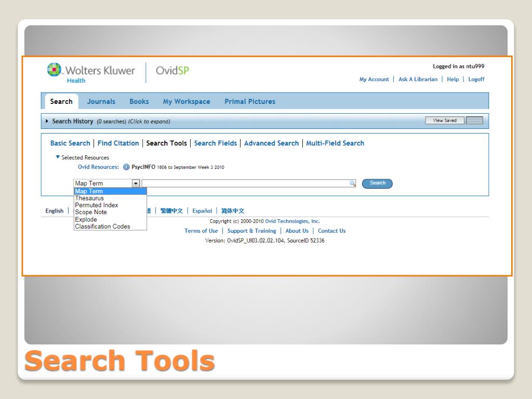The width and height of the screenshot is (532, 399).
Task: Switch to the Search tab
Action: tap(61, 101)
